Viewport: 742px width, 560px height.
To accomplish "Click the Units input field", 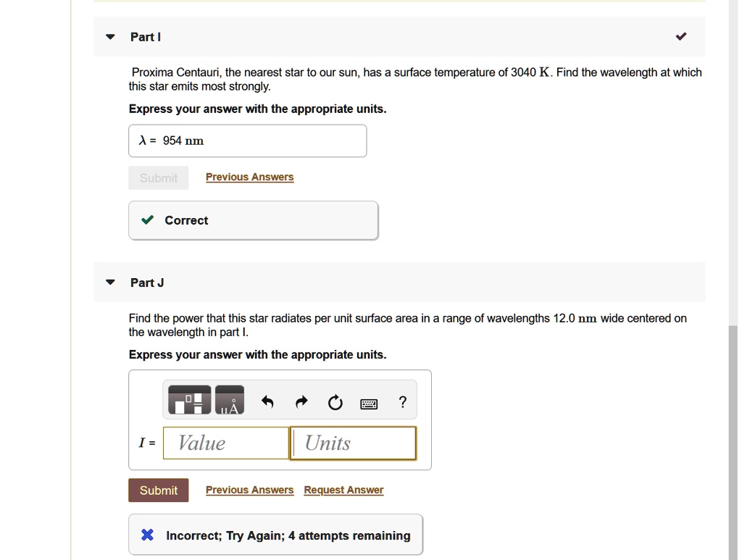I will (x=353, y=443).
